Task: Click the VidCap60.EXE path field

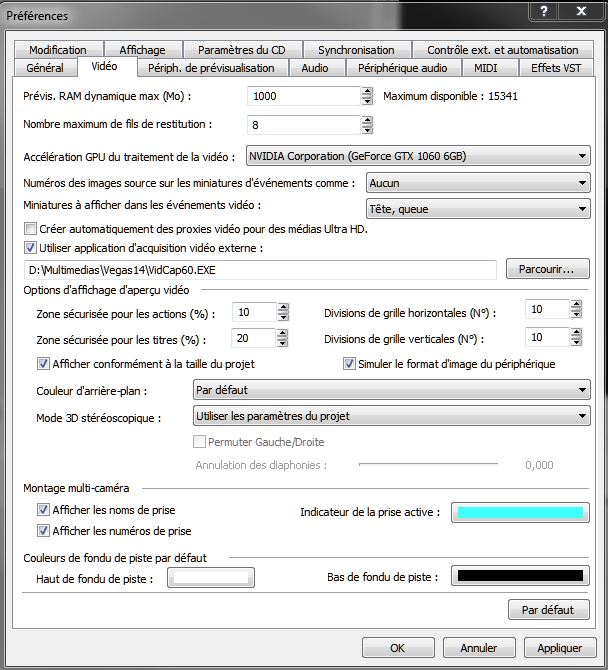Action: click(x=260, y=270)
